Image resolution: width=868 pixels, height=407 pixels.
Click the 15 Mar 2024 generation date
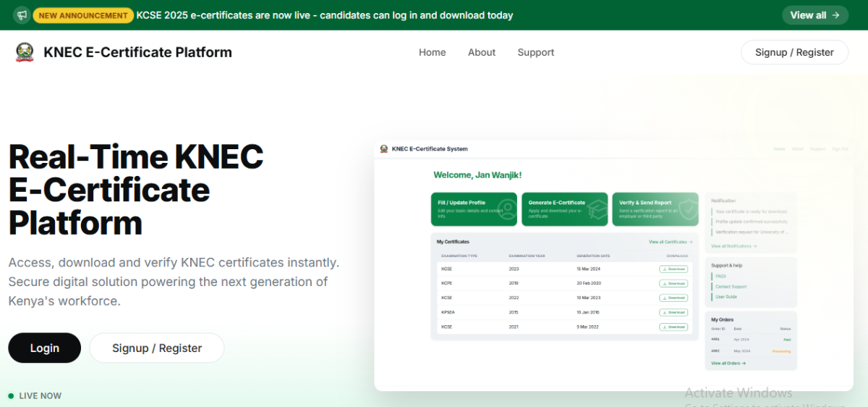(590, 269)
